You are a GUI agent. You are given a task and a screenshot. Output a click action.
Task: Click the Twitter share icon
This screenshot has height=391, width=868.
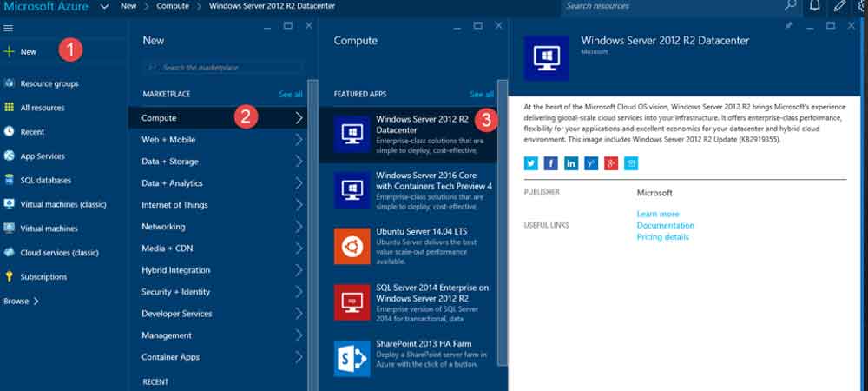[531, 163]
